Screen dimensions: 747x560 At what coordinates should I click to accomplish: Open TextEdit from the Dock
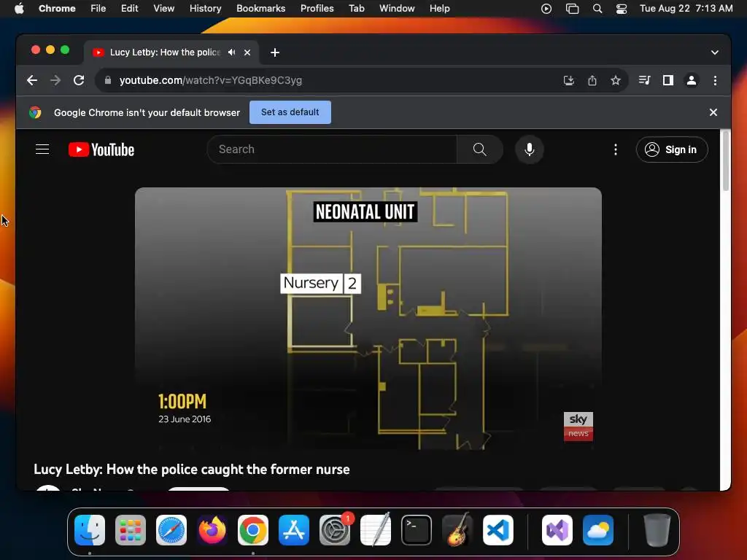[x=376, y=530]
